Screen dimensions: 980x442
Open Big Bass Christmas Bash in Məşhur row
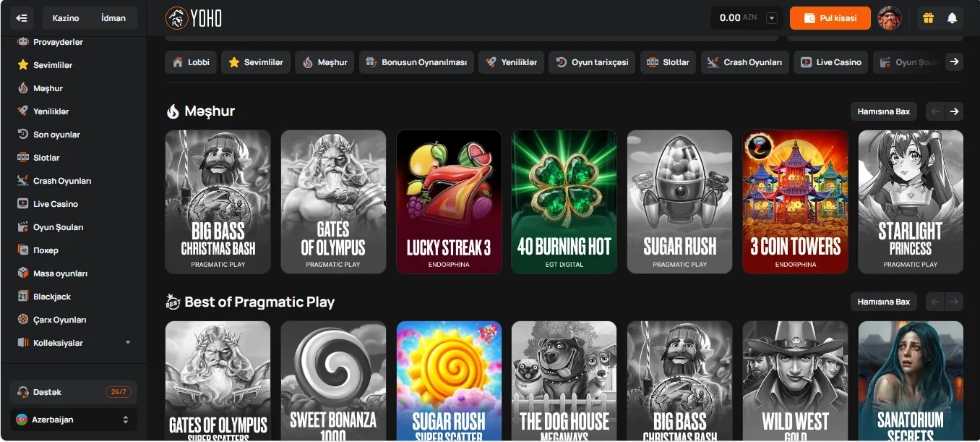(x=218, y=202)
